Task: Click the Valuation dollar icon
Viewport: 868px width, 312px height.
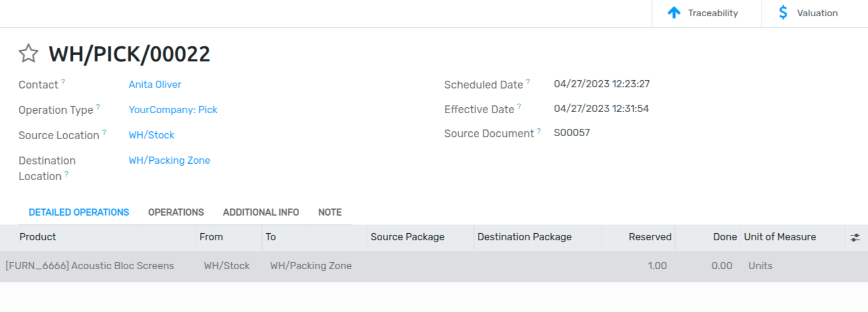Action: click(783, 13)
